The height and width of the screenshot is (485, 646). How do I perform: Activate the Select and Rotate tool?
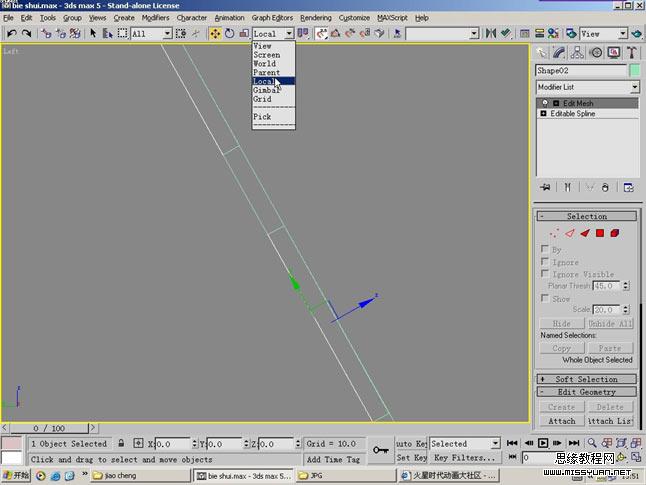[x=229, y=33]
